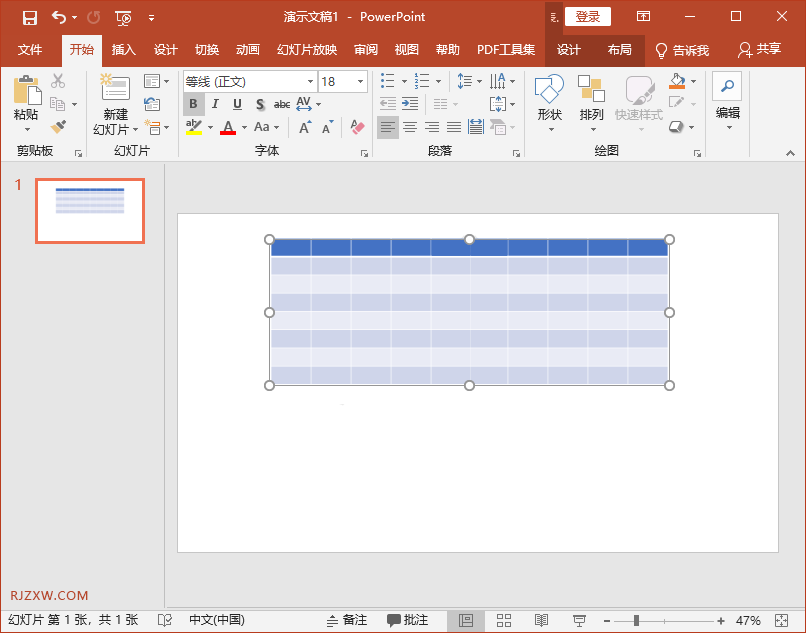
Task: Click the Clear Formatting eraser icon
Action: [357, 127]
